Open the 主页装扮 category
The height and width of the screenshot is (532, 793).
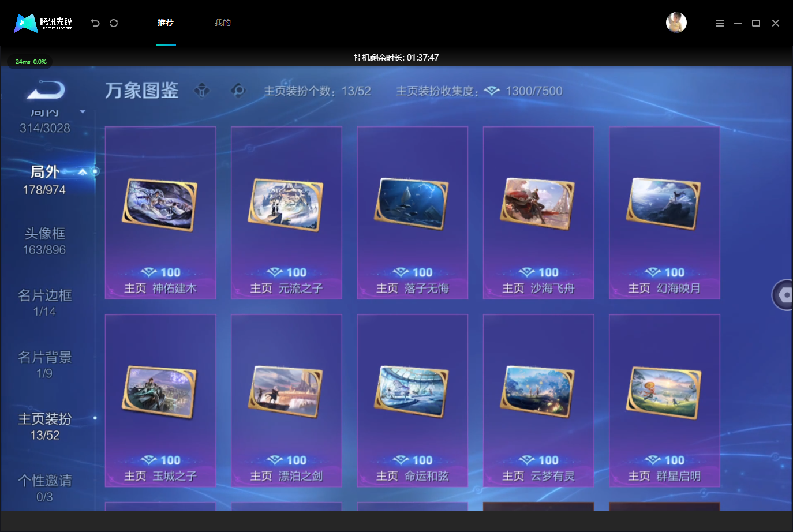click(44, 426)
